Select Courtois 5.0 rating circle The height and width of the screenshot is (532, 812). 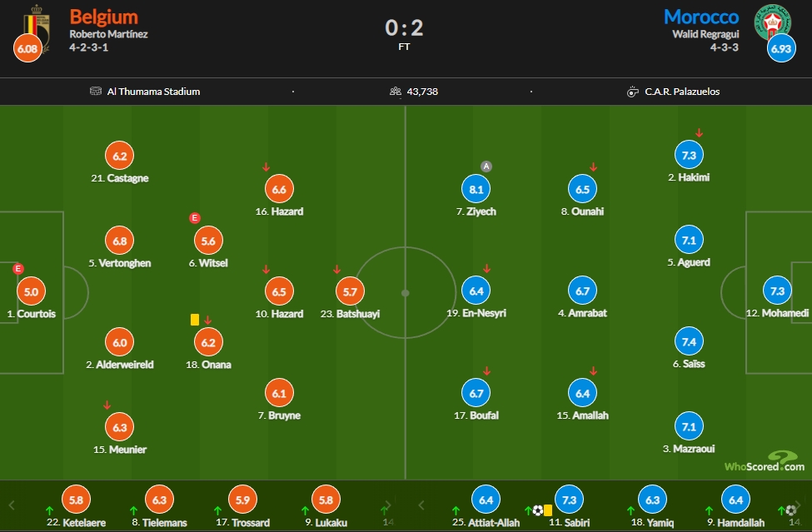click(31, 291)
